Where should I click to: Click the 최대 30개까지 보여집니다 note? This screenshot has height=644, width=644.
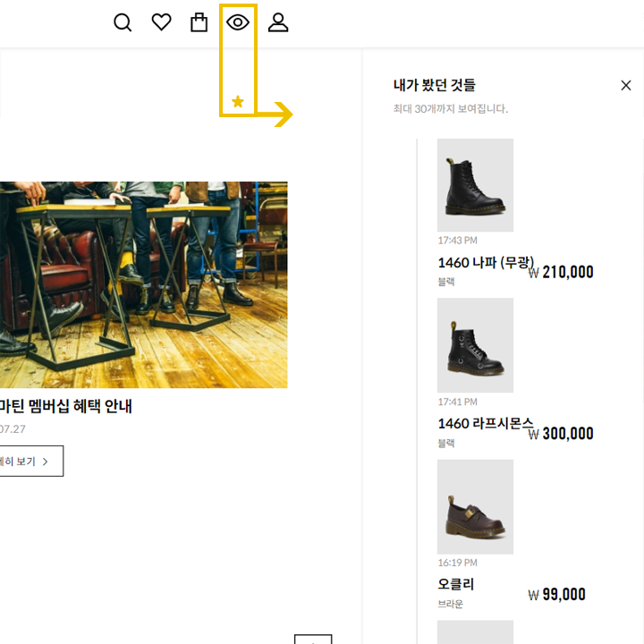pyautogui.click(x=451, y=109)
